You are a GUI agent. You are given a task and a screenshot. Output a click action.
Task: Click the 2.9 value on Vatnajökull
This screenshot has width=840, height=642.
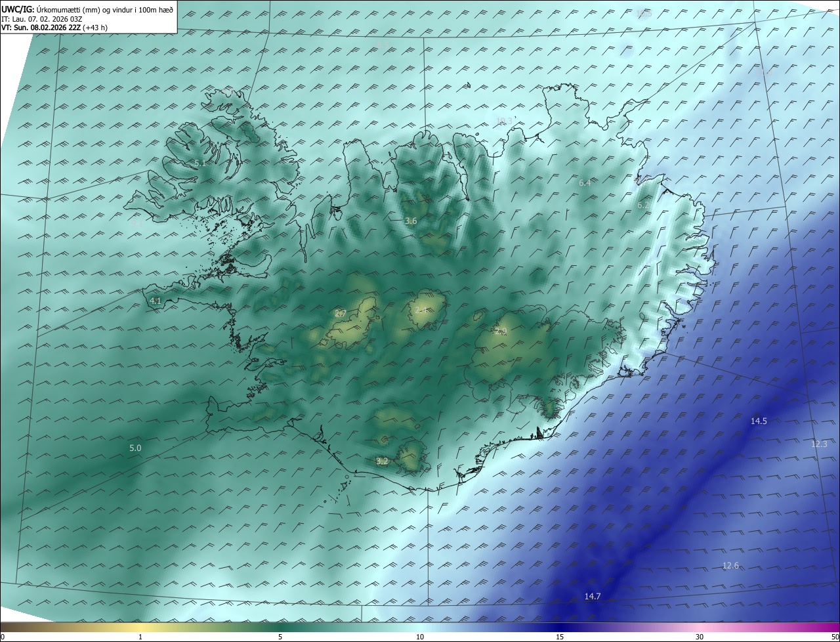501,332
